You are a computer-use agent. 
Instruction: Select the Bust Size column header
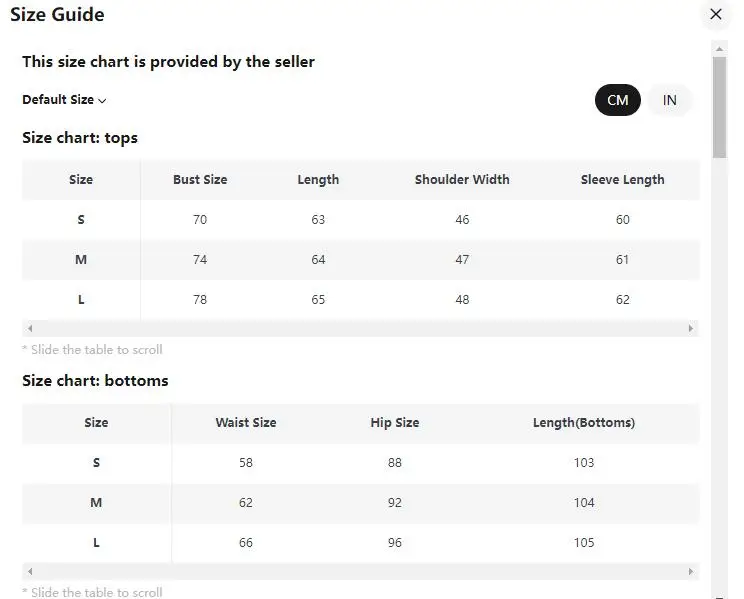pos(200,180)
